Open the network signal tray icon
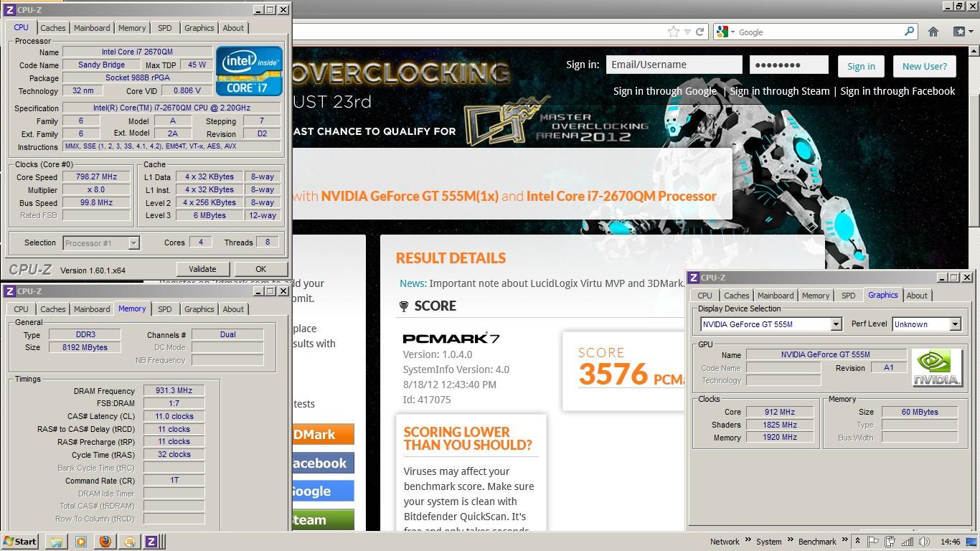 pos(908,542)
